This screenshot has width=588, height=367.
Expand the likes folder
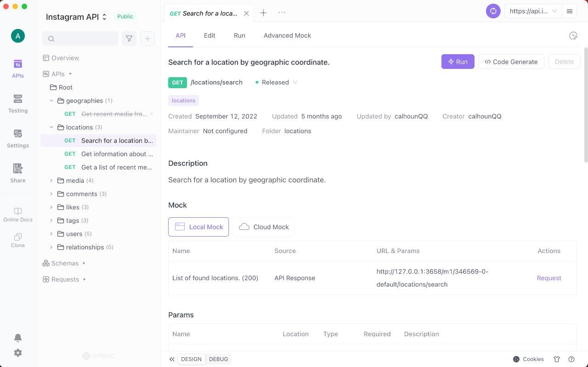pyautogui.click(x=51, y=207)
